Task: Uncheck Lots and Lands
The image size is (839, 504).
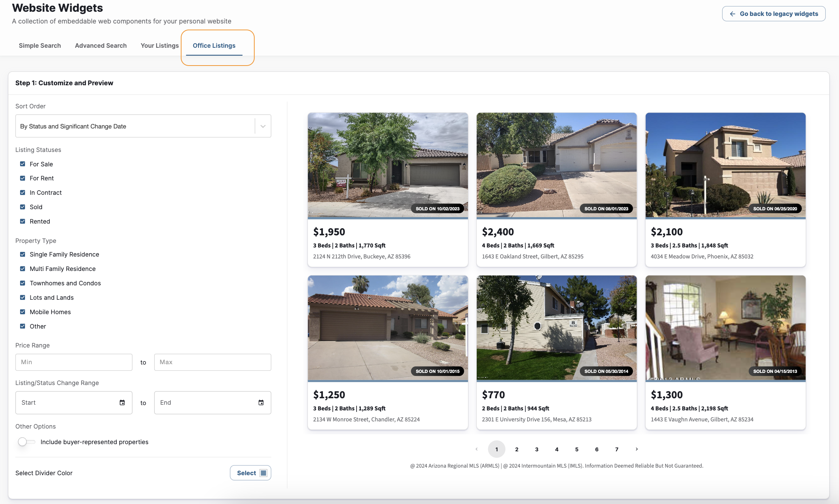Action: click(22, 297)
